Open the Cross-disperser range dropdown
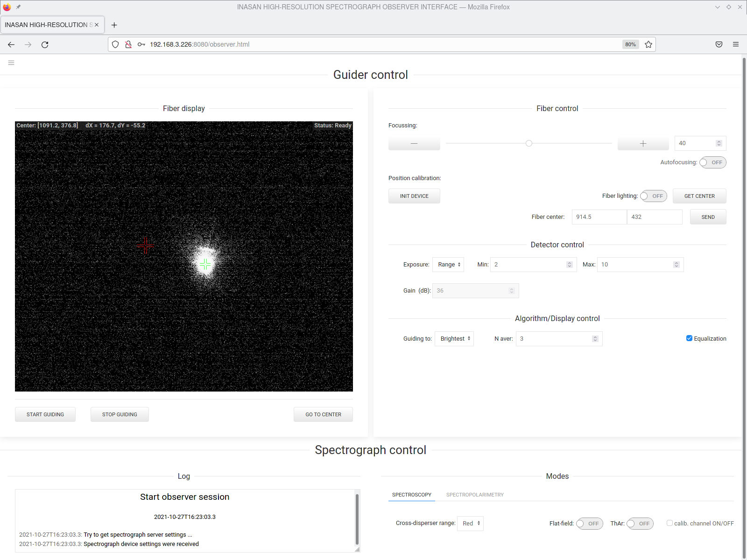 click(470, 524)
